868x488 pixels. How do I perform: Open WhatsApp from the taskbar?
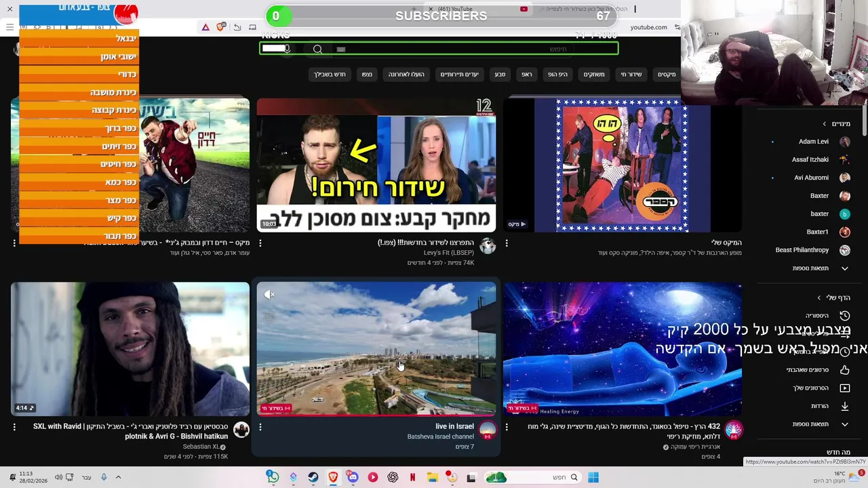273,477
